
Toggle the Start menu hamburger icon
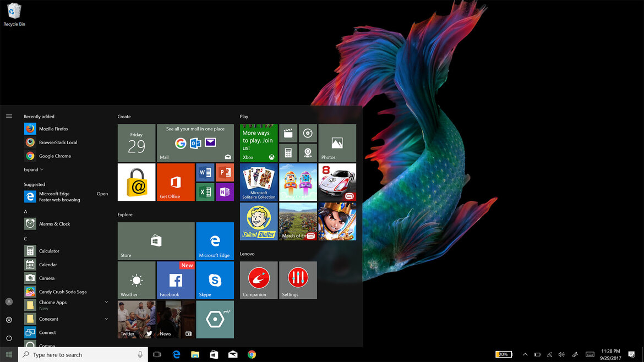point(9,116)
